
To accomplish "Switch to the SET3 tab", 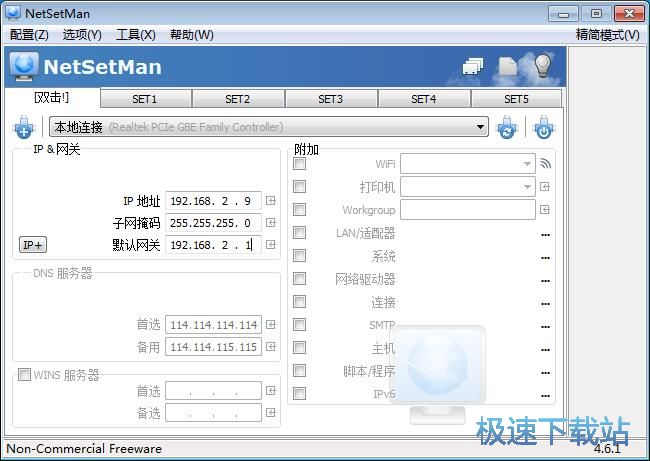I will (x=331, y=99).
